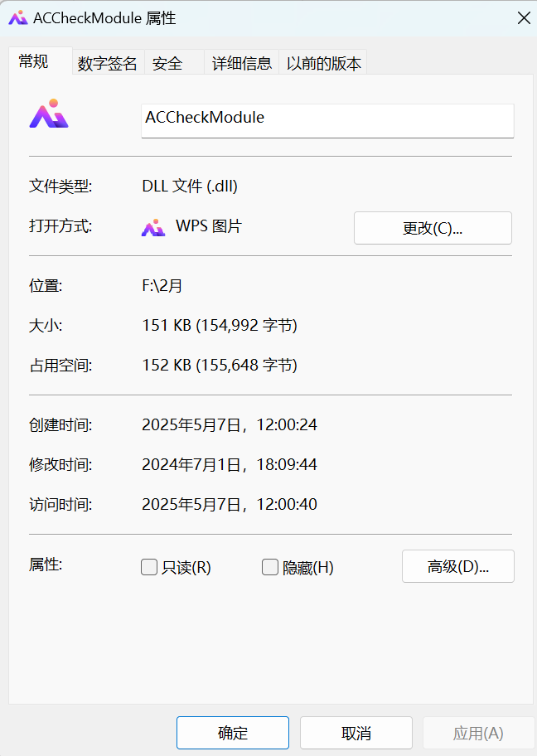537x756 pixels.
Task: Open advanced attributes with 高级(D)...
Action: pos(458,566)
